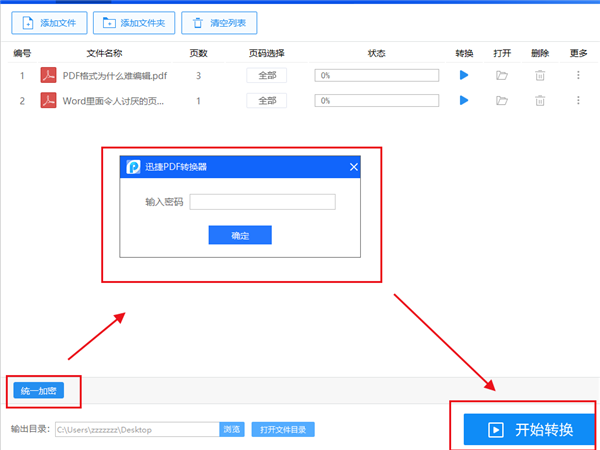Open folder icon for PDF格式为什么难编辑.pdf
This screenshot has width=600, height=450.
coord(502,75)
